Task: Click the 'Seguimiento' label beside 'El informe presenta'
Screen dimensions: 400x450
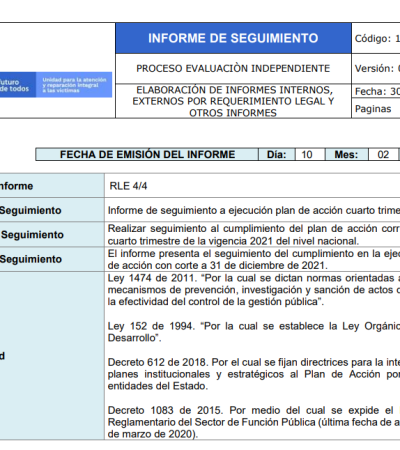Action: [31, 259]
